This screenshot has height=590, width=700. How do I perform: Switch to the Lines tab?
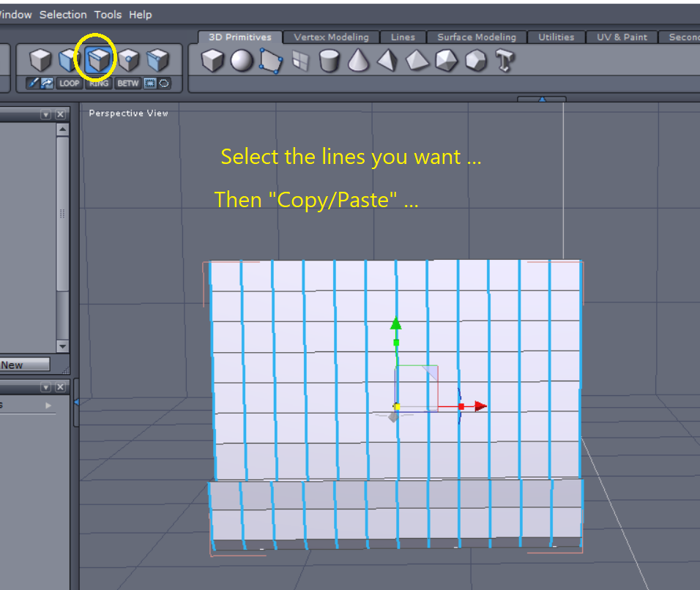403,37
